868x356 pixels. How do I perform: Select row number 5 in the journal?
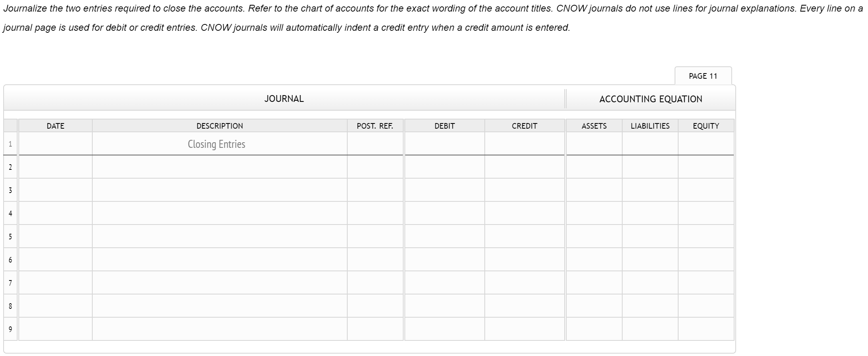[10, 236]
